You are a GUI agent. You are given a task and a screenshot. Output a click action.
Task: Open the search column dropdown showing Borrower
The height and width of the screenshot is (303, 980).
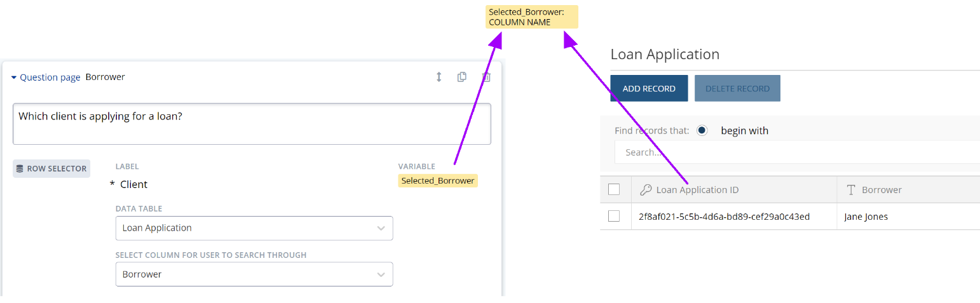coord(254,274)
